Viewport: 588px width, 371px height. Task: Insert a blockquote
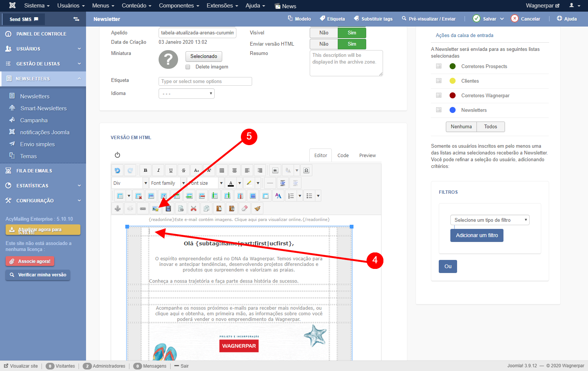275,171
